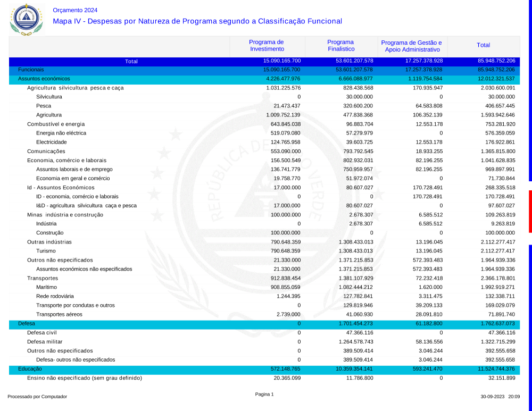Select the Programa Finalístico column header
This screenshot has height=411, width=532.
pyautogui.click(x=340, y=46)
